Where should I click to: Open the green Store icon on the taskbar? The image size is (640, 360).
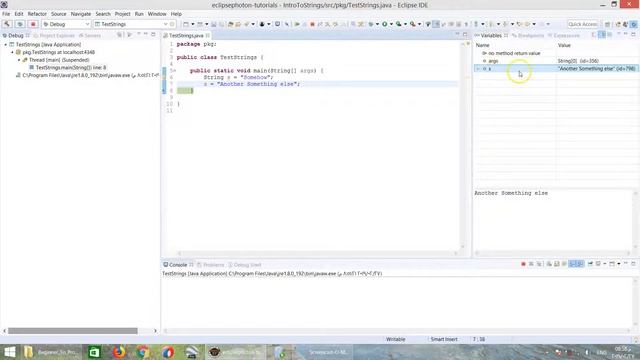pos(94,352)
